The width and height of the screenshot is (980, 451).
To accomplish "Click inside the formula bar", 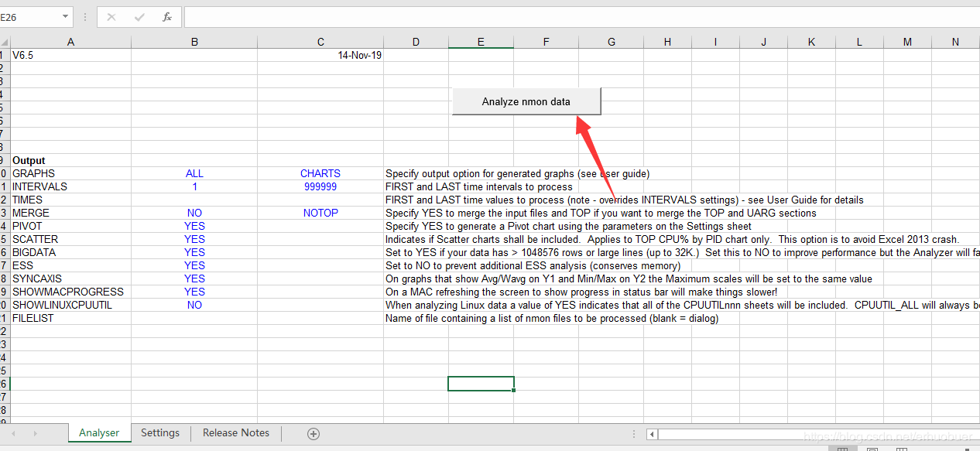I will coord(581,16).
